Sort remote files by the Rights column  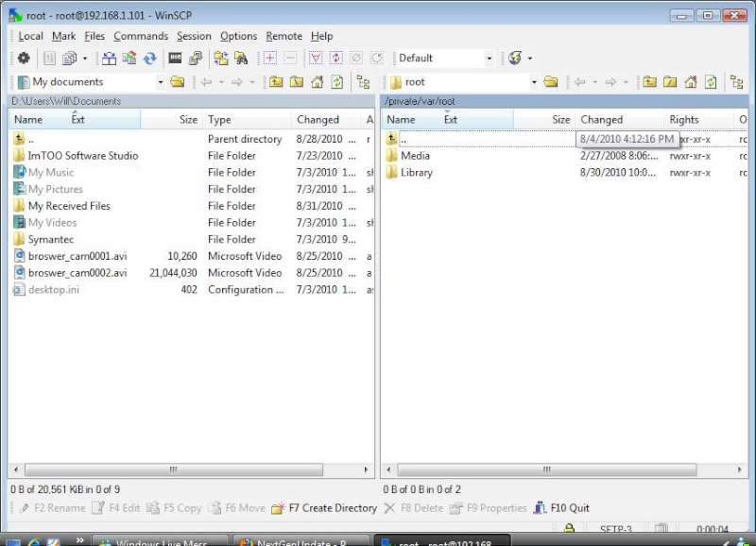click(698, 120)
